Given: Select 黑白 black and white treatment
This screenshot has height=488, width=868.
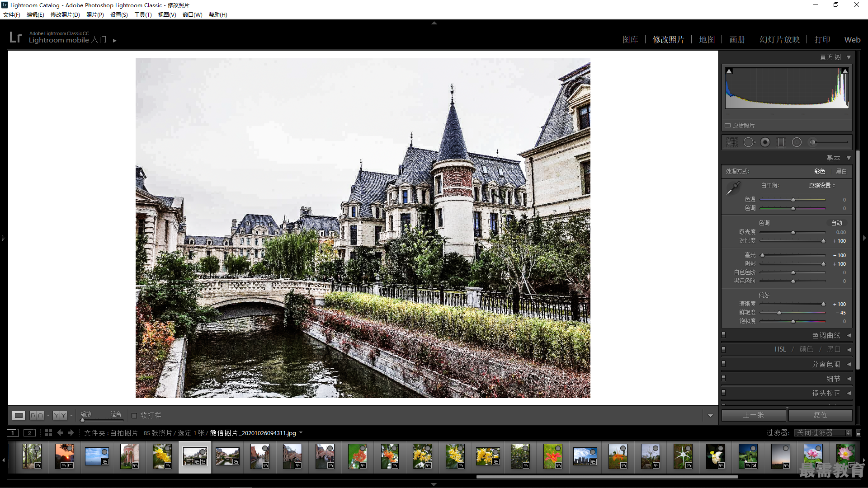Looking at the screenshot, I should 841,172.
